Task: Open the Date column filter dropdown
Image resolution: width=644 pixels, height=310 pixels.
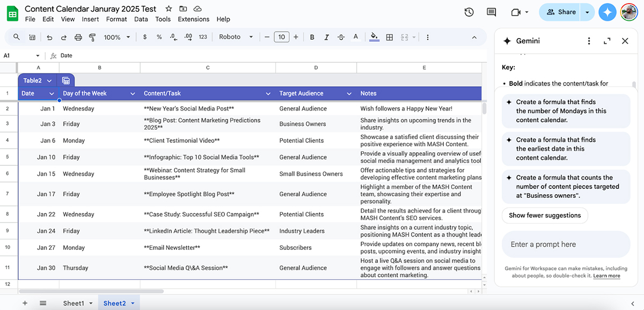Action: click(52, 93)
